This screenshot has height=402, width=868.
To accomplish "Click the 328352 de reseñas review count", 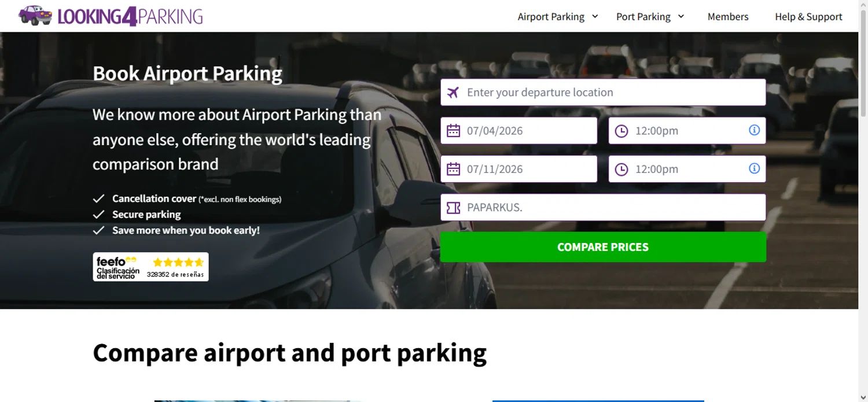I will [x=175, y=275].
